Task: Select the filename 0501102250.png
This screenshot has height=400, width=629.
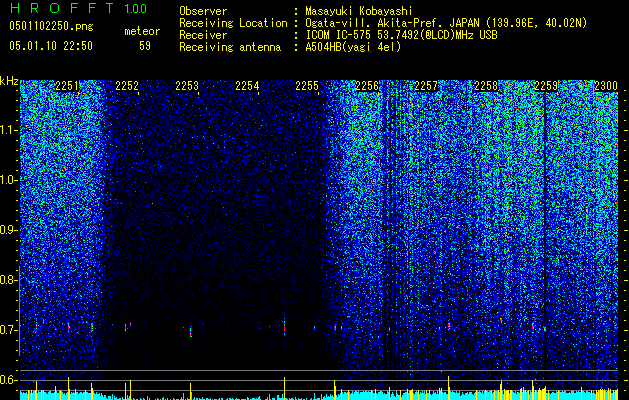Action: [51, 27]
